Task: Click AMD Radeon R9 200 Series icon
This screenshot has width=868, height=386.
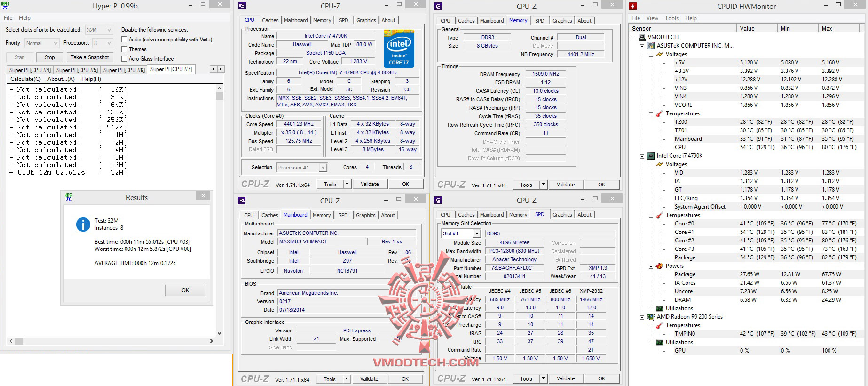Action: coord(651,317)
